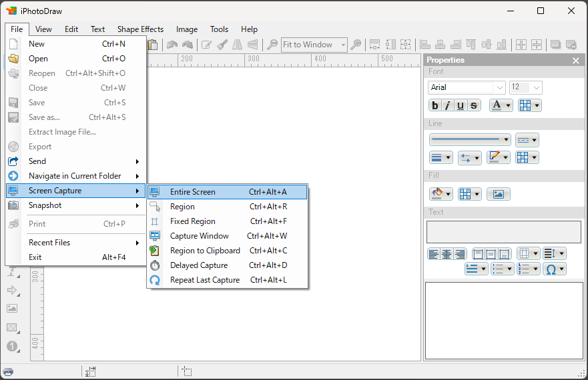Open the bullet list dropdown
The width and height of the screenshot is (588, 380).
502,269
